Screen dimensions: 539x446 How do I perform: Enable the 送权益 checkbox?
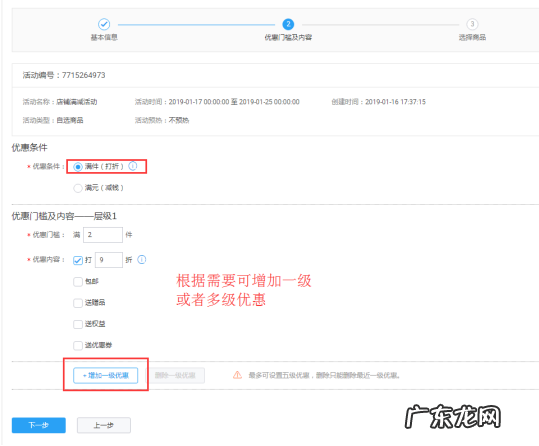tap(78, 324)
